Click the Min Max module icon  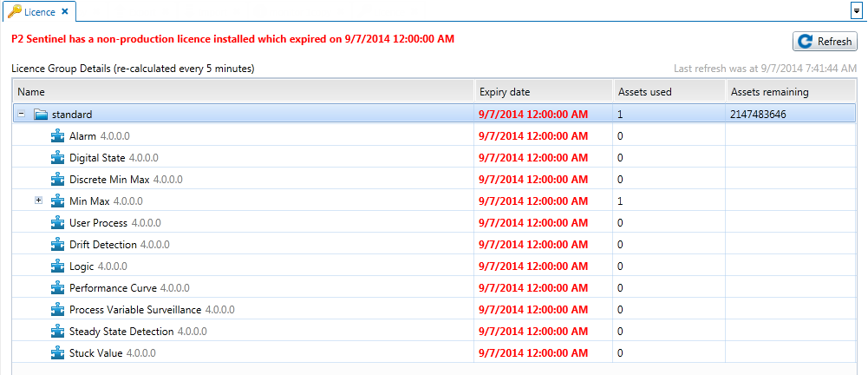[58, 201]
